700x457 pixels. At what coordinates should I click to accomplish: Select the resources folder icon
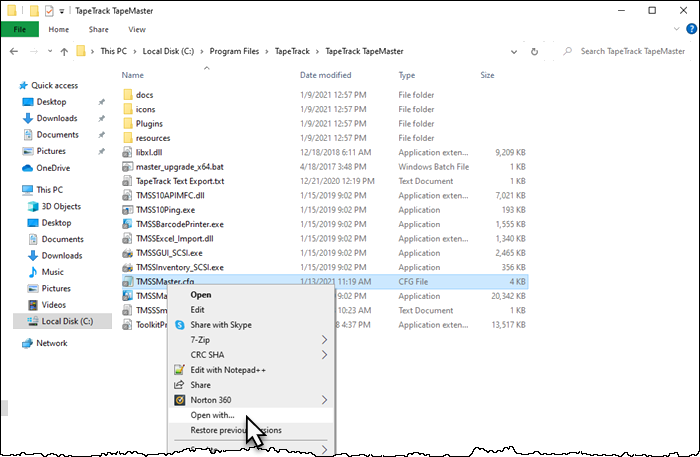coord(128,137)
